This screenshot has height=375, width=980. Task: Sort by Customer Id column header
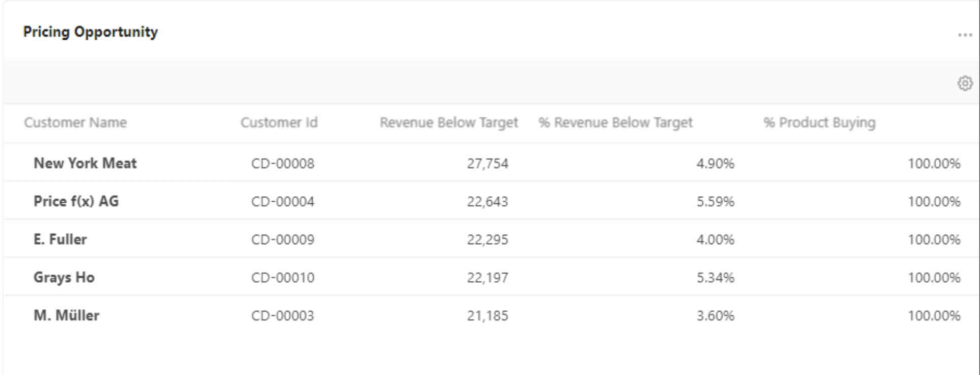pyautogui.click(x=279, y=123)
